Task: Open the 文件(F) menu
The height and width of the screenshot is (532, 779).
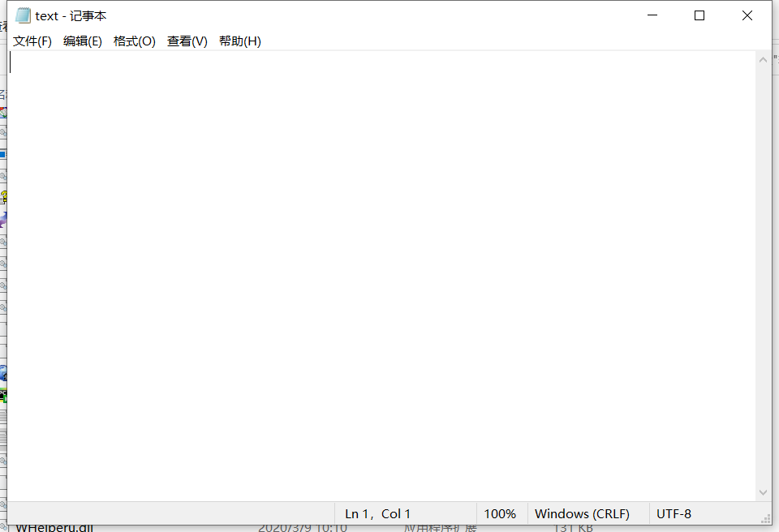Action: point(32,41)
